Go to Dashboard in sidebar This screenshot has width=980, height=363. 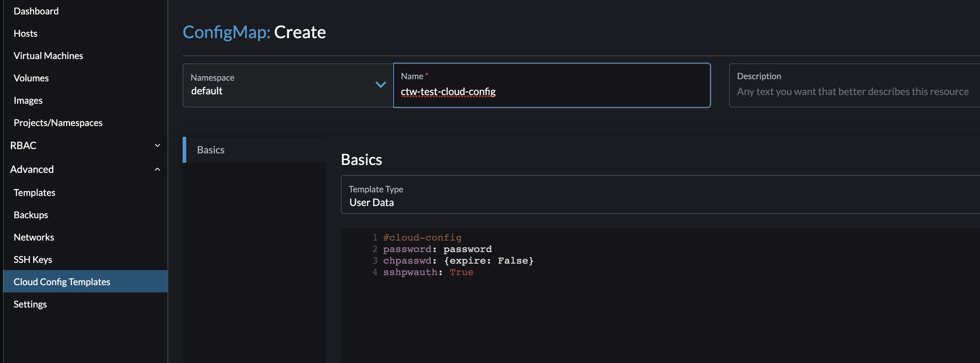(x=36, y=11)
